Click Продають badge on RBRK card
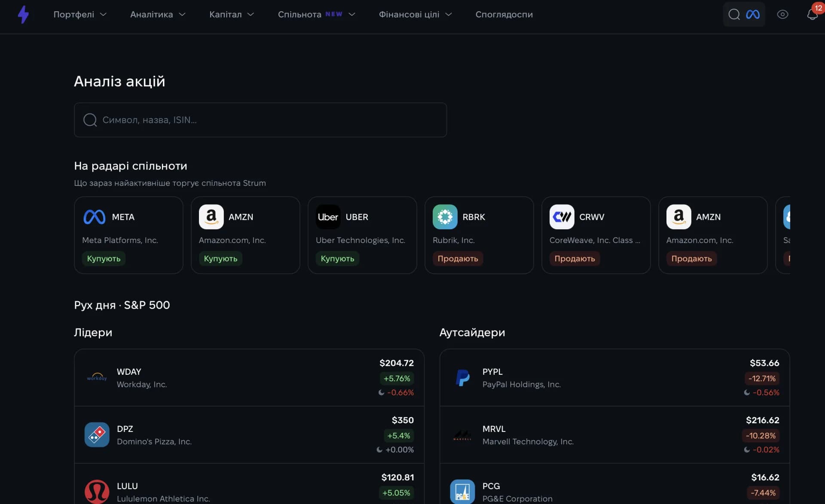Image resolution: width=825 pixels, height=504 pixels. click(458, 258)
